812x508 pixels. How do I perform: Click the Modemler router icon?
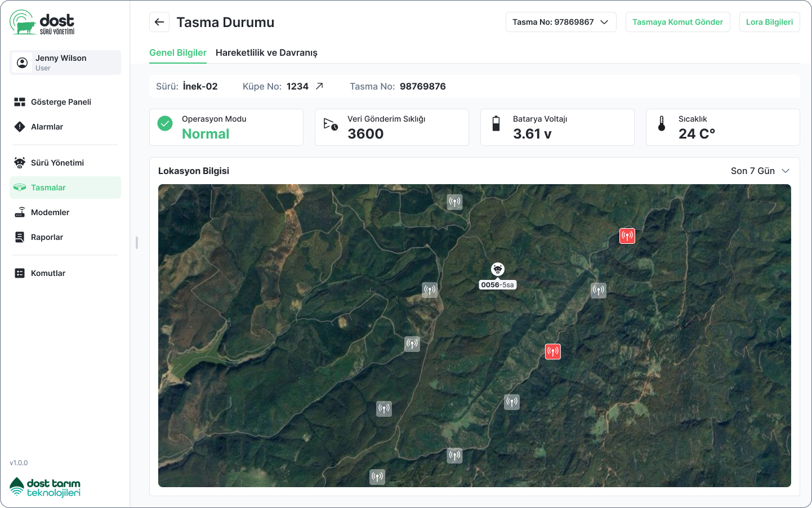pos(20,212)
